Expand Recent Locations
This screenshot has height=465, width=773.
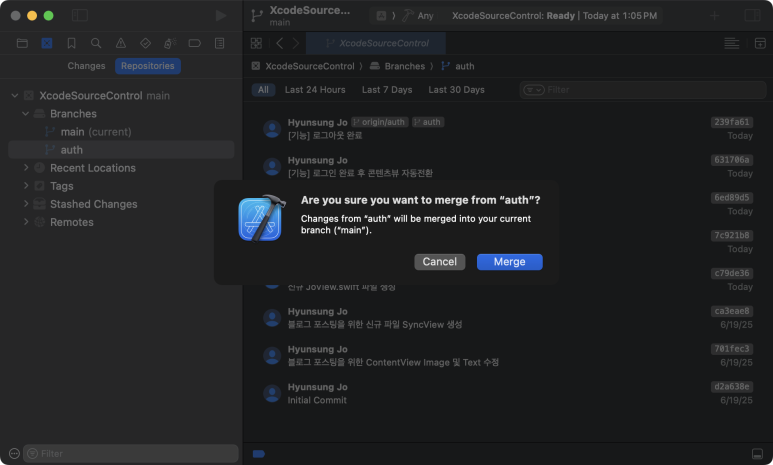26,168
